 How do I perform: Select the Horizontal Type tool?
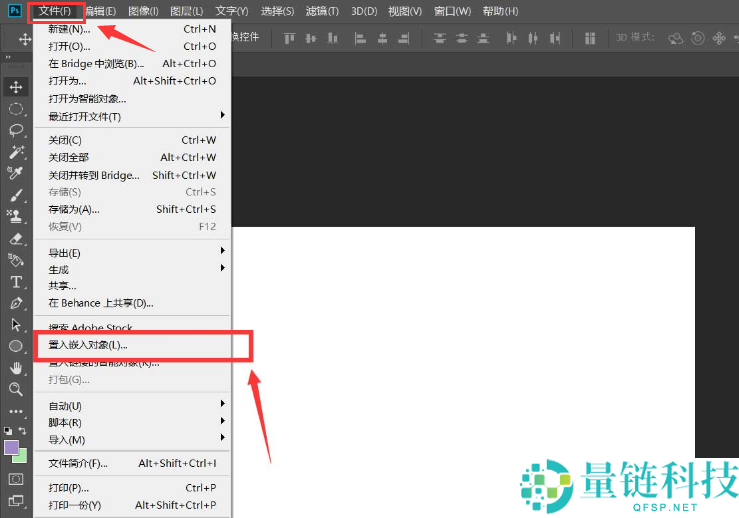[16, 282]
